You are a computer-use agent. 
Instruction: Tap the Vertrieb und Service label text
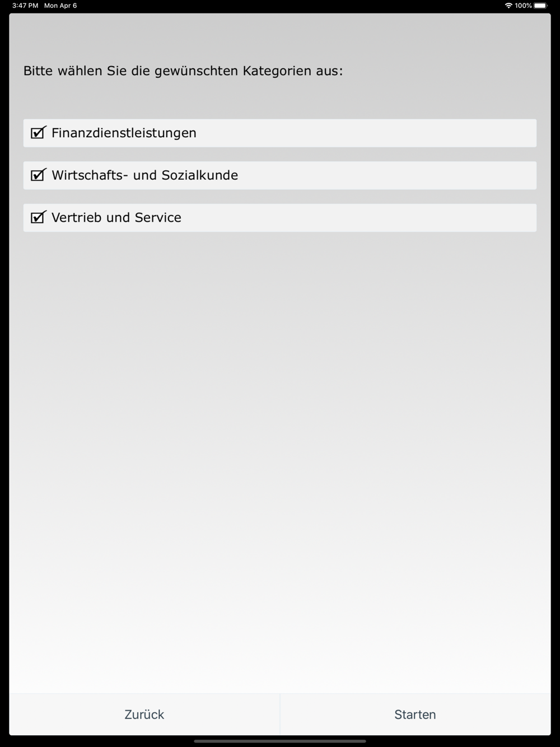[x=116, y=217]
